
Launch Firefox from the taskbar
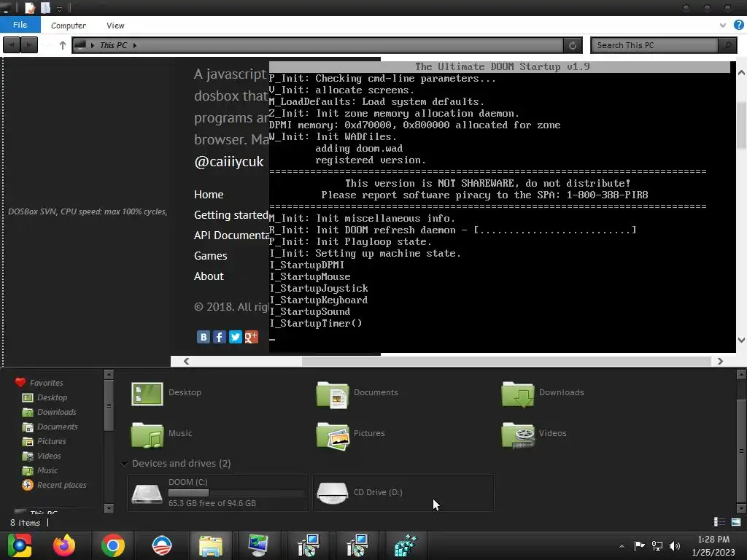coord(64,545)
